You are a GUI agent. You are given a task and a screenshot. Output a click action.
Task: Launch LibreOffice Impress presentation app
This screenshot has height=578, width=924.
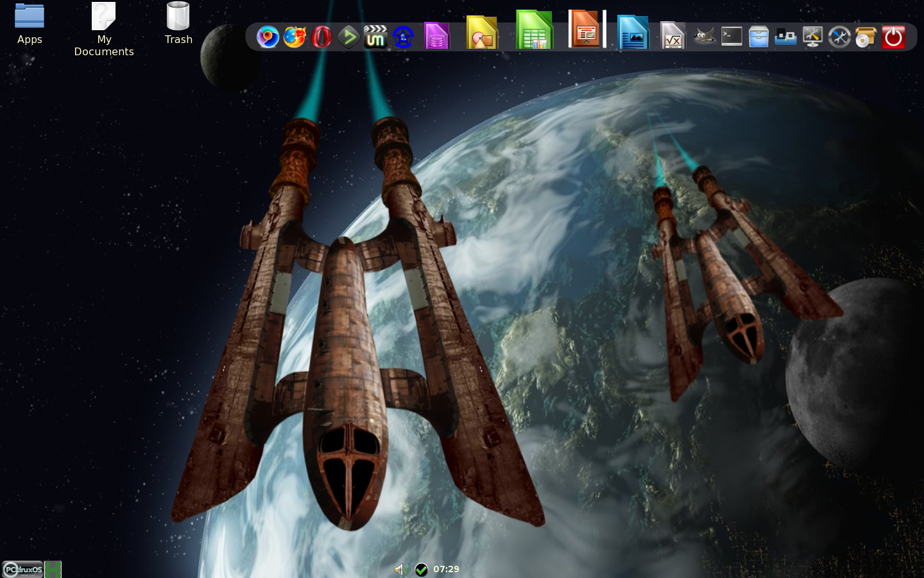585,30
